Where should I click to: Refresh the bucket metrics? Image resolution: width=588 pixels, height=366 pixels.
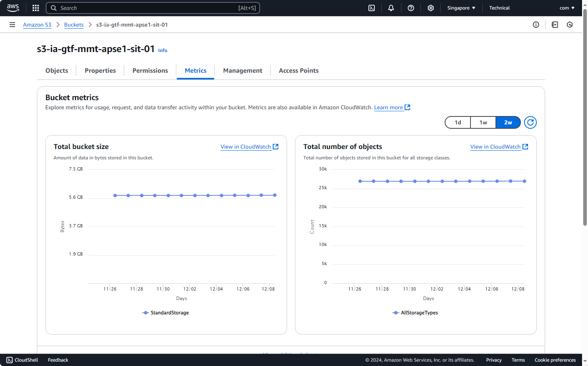530,122
